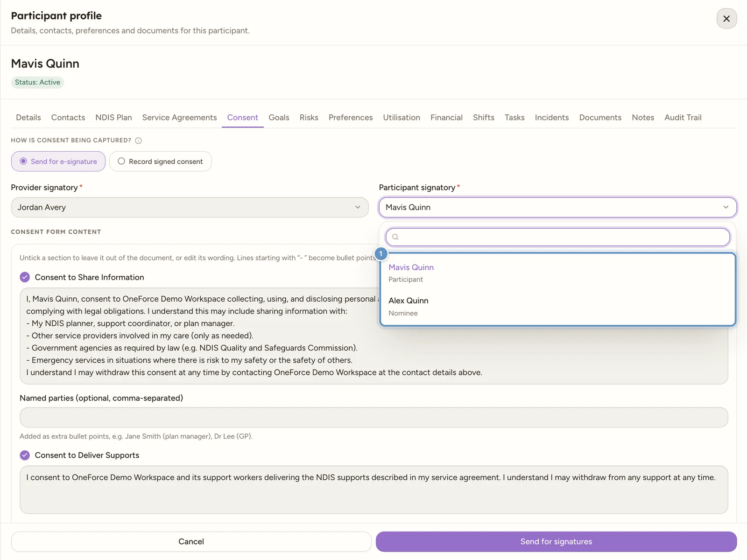Choose Alex Quinn Nominee option
This screenshot has width=747, height=560.
[557, 307]
